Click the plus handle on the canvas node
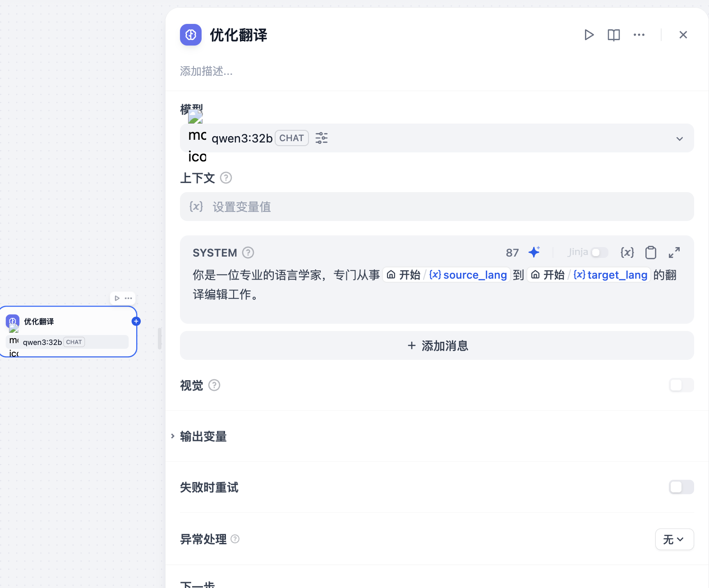 click(x=136, y=321)
